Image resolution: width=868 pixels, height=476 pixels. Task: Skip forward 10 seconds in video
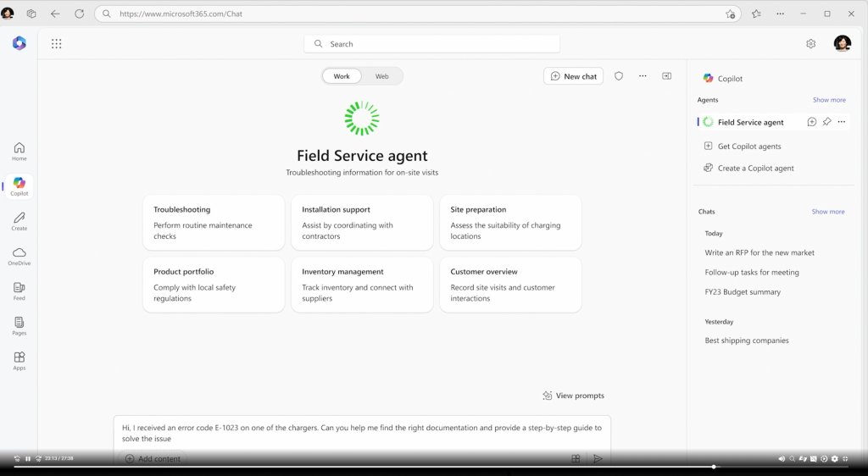[38, 458]
